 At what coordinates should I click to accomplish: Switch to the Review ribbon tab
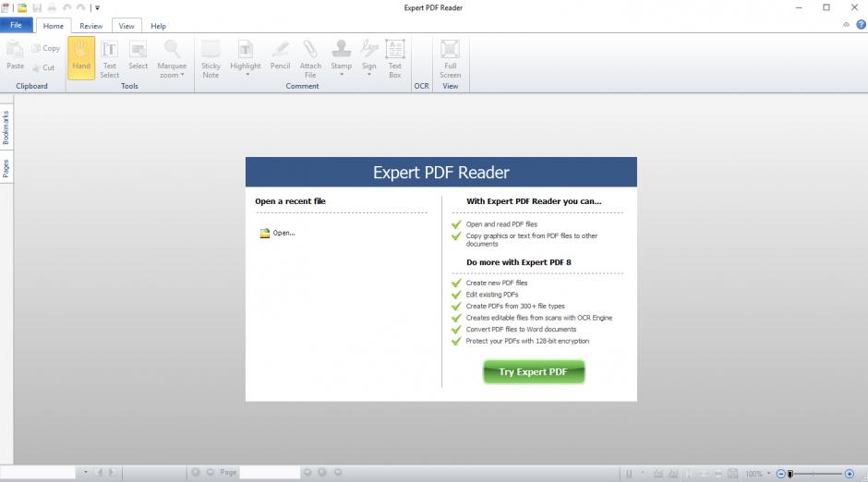click(90, 26)
